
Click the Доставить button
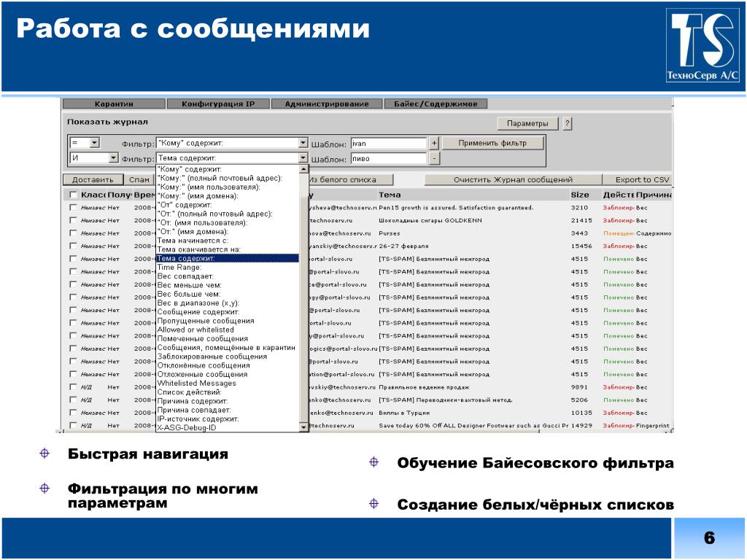point(93,179)
